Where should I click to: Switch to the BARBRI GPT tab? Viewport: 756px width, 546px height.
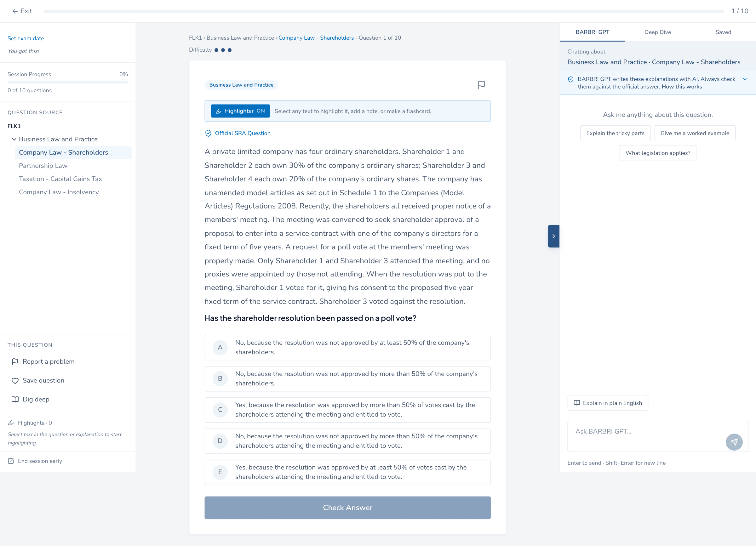coord(592,32)
